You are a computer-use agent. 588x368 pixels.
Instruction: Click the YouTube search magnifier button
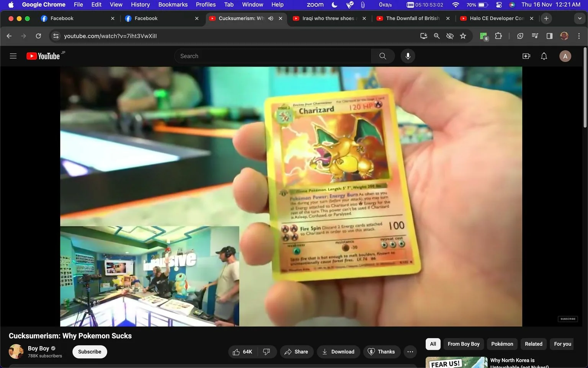(x=383, y=56)
